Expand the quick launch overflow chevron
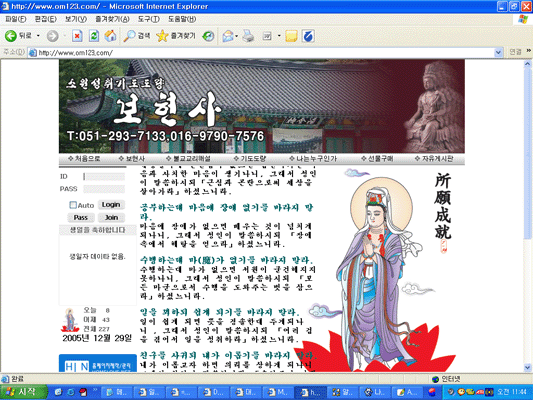Image resolution: width=533 pixels, height=400 pixels. [94, 390]
